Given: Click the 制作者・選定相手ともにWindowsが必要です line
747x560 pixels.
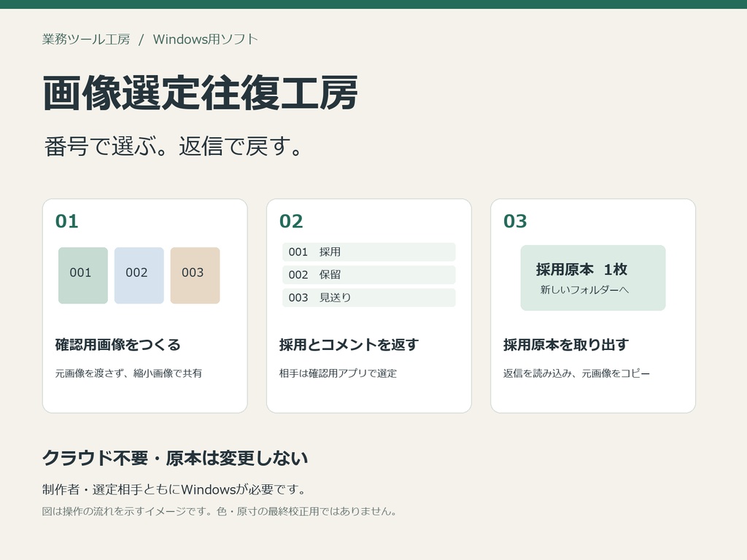Looking at the screenshot, I should [174, 489].
